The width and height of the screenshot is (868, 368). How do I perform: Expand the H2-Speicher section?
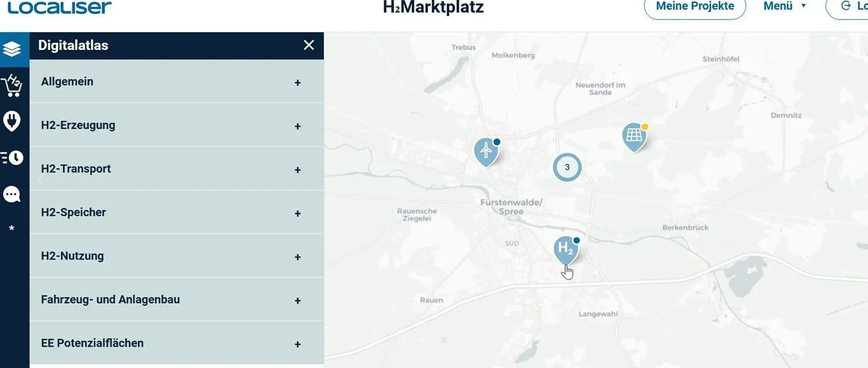point(298,213)
